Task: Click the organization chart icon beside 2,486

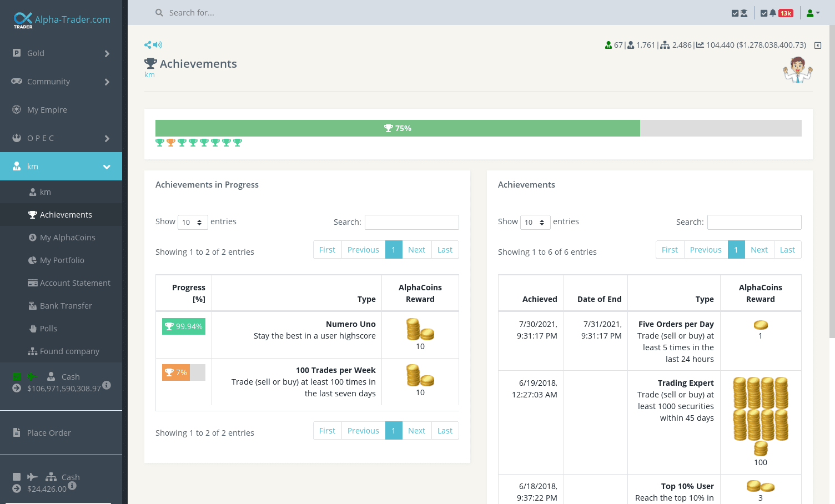Action: click(665, 45)
